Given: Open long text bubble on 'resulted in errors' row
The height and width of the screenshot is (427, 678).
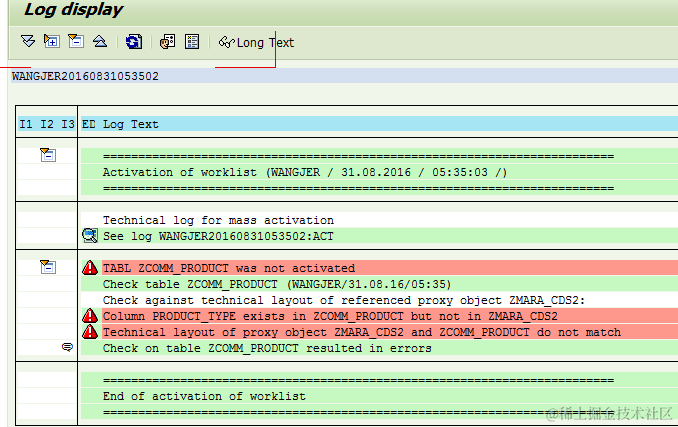Looking at the screenshot, I should coord(67,347).
